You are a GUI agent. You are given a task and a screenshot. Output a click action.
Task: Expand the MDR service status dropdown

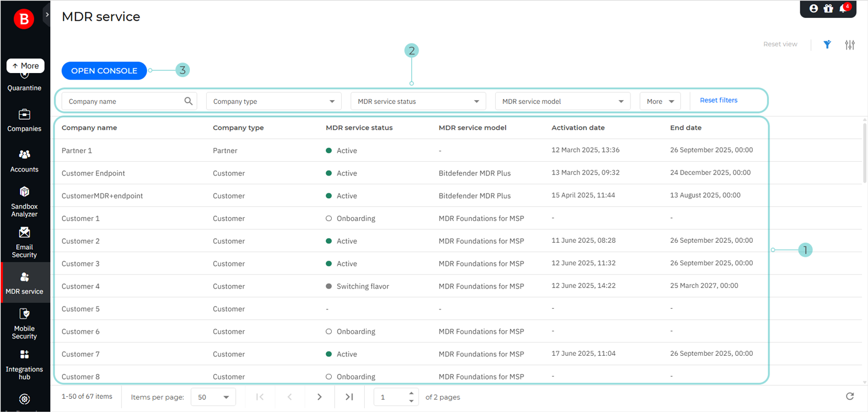(417, 101)
